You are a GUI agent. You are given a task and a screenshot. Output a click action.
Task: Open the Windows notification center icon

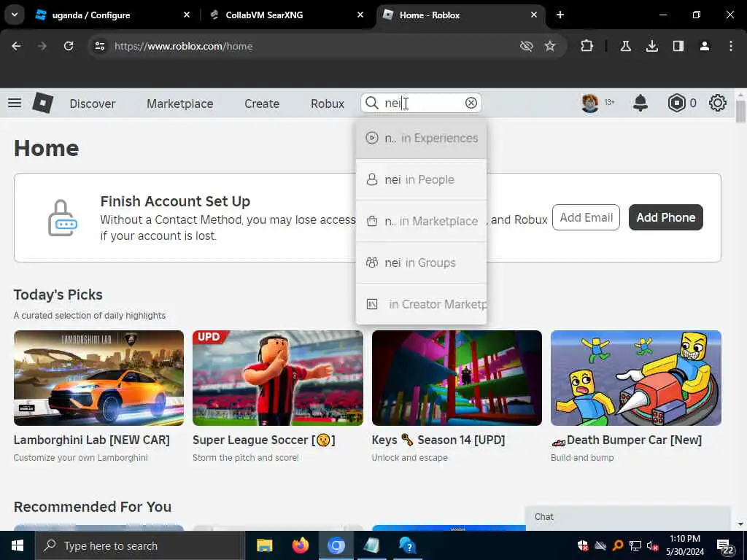724,546
